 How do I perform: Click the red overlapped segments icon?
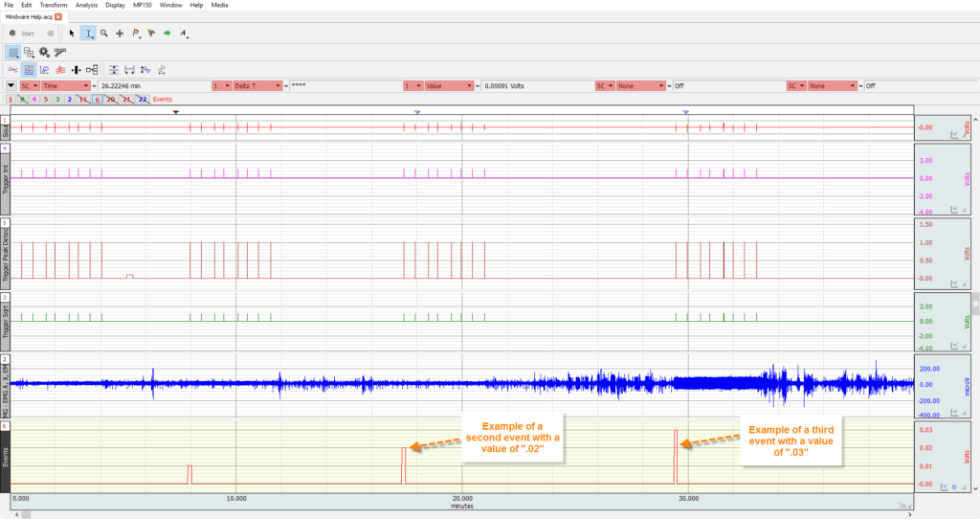point(60,69)
